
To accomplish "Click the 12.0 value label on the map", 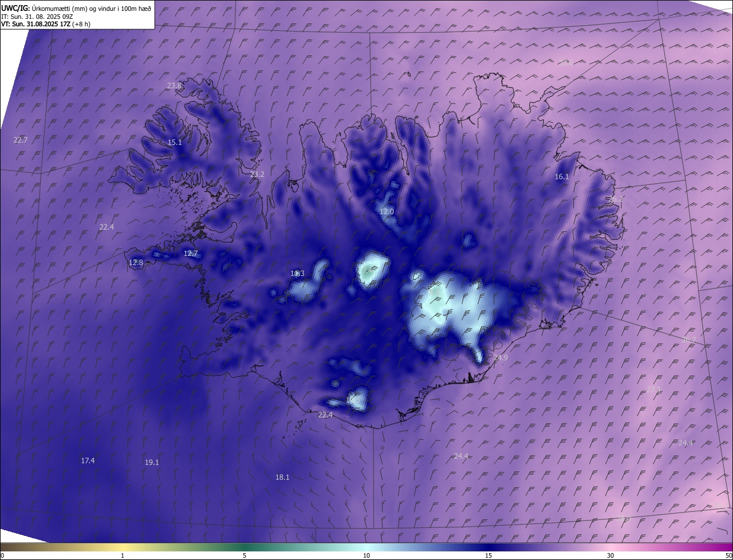I will click(387, 211).
